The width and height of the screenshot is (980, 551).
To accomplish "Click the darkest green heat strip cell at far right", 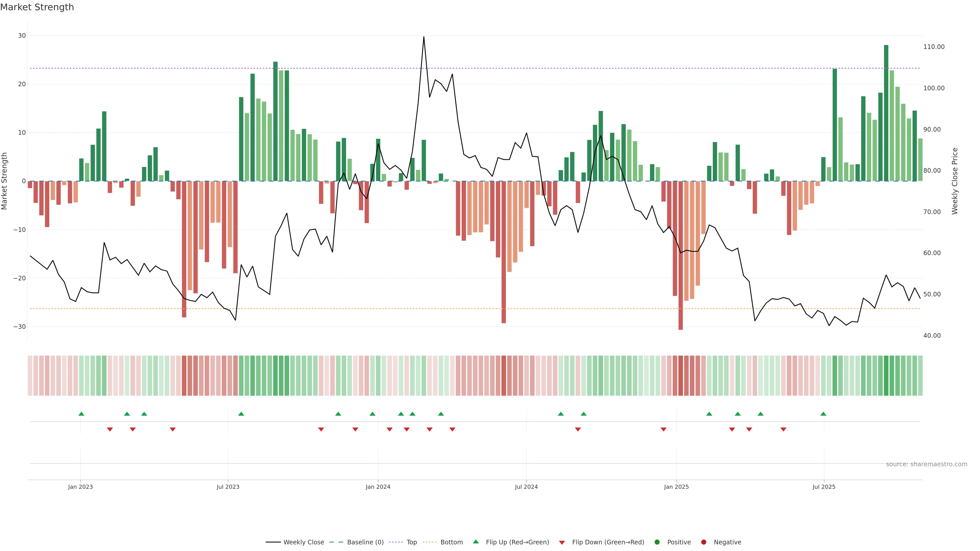I will (x=886, y=375).
